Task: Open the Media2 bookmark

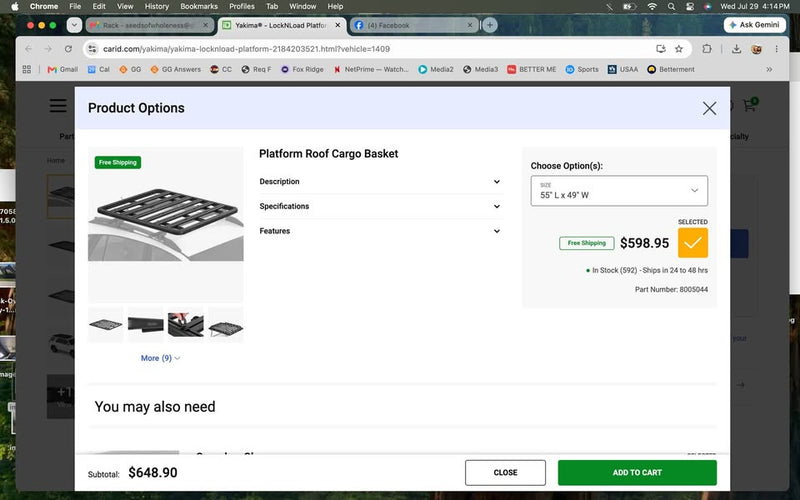Action: tap(436, 69)
